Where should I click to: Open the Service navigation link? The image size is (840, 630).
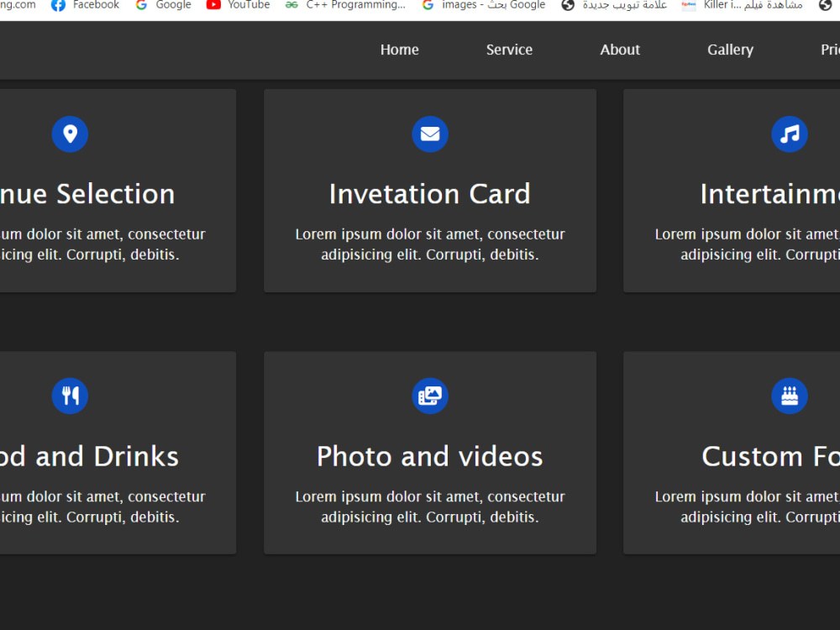(509, 50)
